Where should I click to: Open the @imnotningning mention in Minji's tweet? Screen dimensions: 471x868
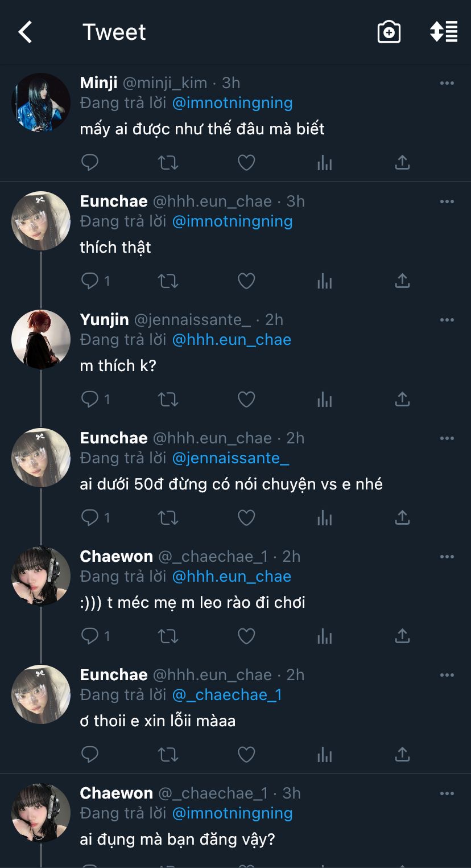tap(232, 103)
